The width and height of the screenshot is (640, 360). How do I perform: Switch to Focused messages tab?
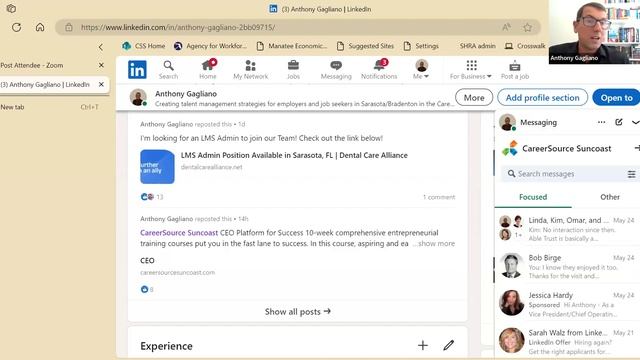pos(533,197)
